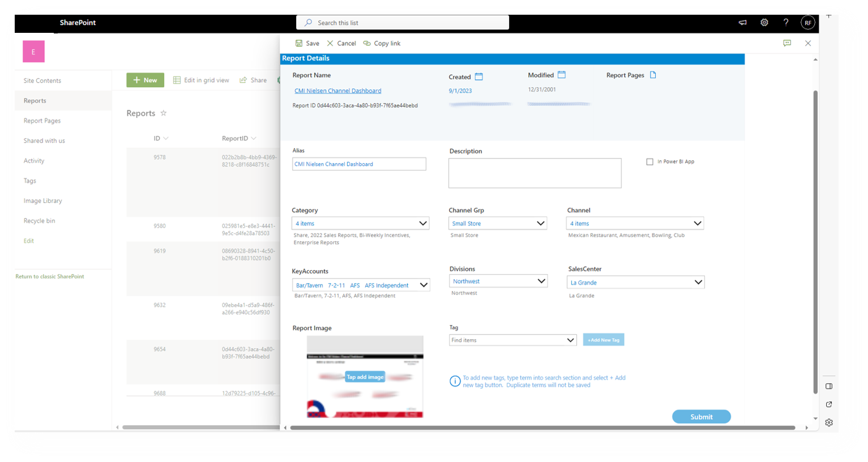This screenshot has height=462, width=868.
Task: Click the Save disk icon
Action: tap(299, 43)
